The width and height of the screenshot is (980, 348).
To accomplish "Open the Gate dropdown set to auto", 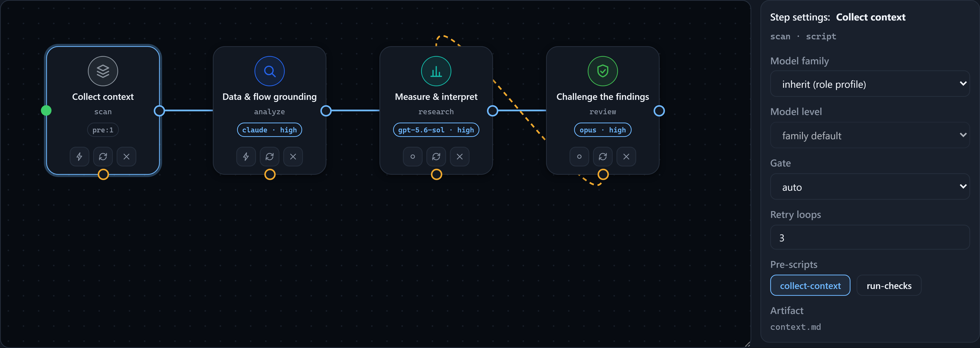I will pyautogui.click(x=870, y=187).
